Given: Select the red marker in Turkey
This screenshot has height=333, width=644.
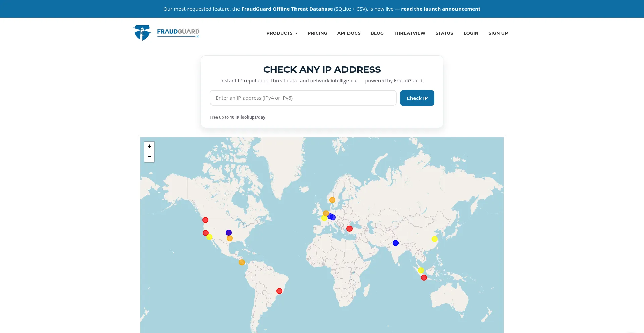Looking at the screenshot, I should [349, 228].
